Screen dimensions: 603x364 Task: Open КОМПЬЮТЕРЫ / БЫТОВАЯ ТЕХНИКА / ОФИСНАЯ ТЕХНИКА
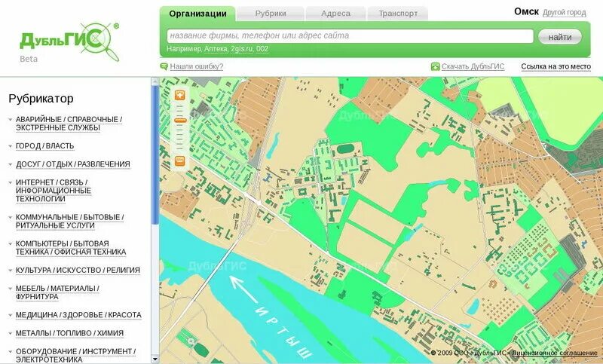click(71, 248)
